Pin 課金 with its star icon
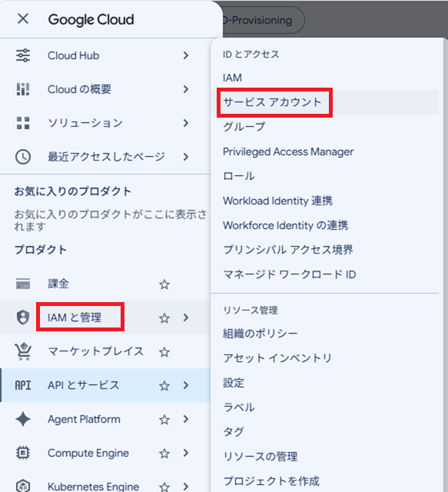 (164, 284)
